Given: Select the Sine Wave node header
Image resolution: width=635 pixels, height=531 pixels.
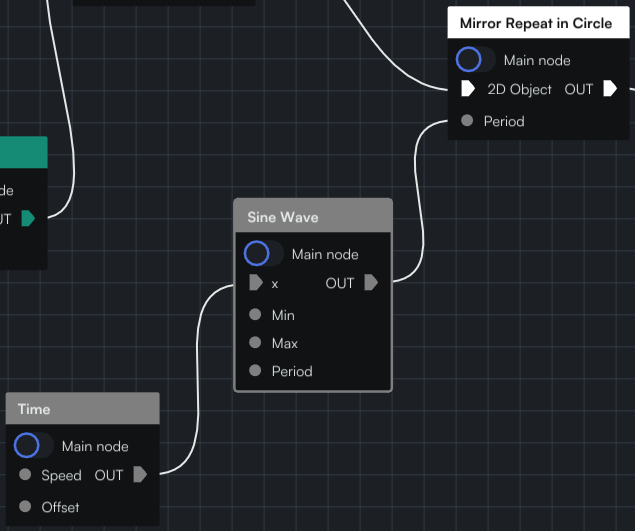Looking at the screenshot, I should coord(313,216).
